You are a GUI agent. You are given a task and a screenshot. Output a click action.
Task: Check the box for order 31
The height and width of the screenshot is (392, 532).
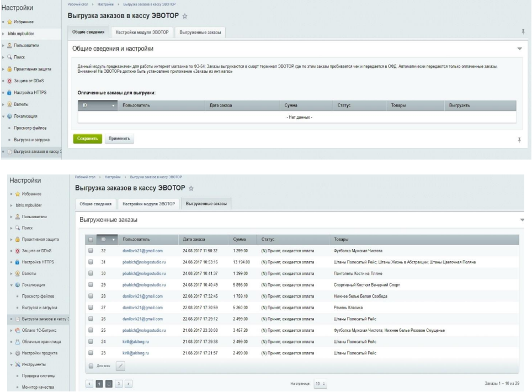91,262
